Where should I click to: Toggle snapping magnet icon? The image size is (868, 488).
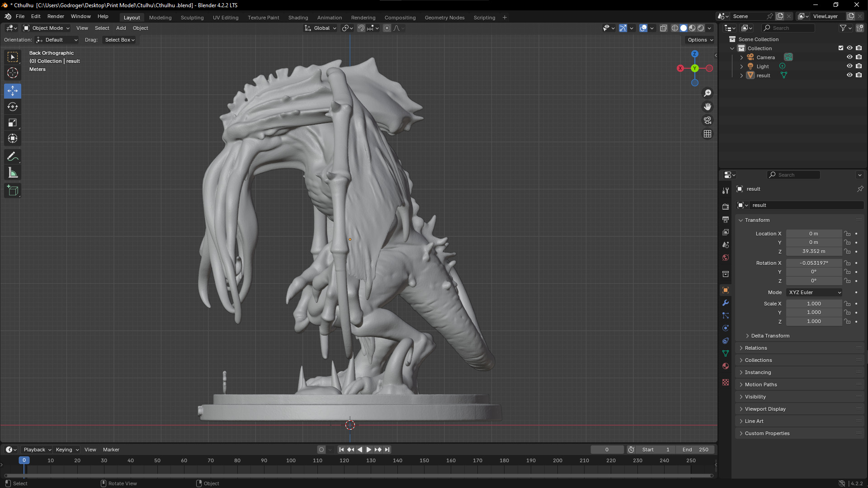(361, 28)
